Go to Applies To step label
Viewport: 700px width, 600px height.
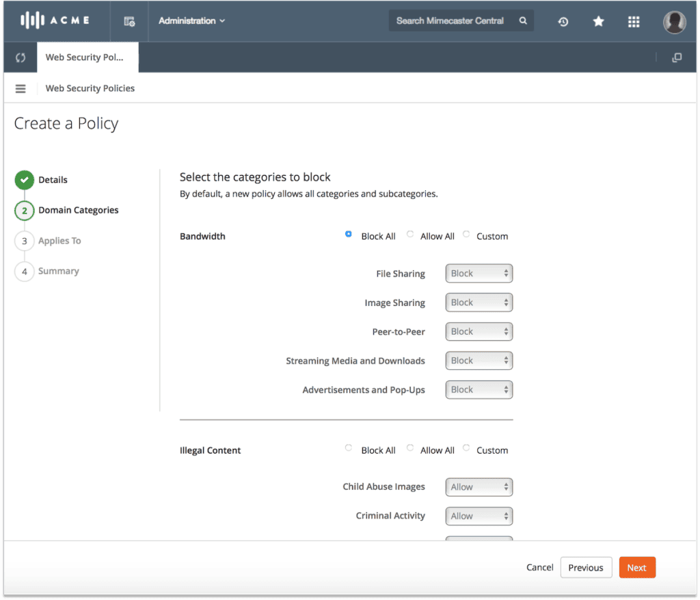click(59, 241)
